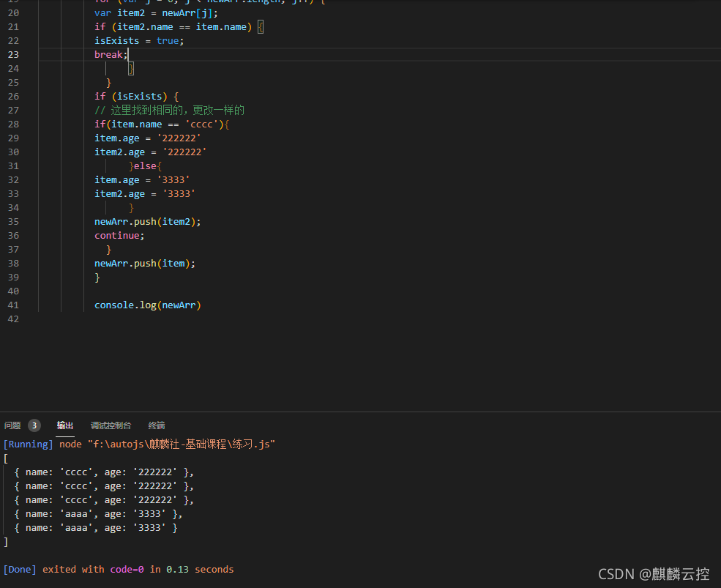Place cursor on the console.log(newArr) statement
This screenshot has height=588, width=721.
click(147, 305)
